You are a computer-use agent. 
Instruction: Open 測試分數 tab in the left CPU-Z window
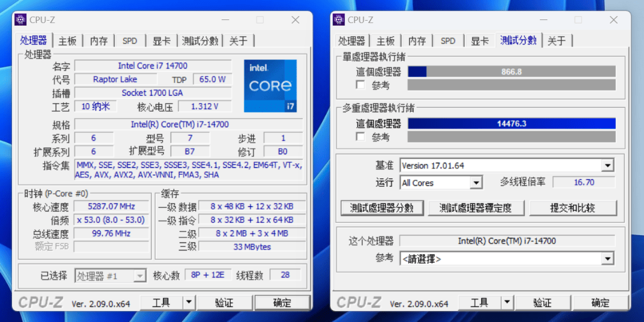200,41
